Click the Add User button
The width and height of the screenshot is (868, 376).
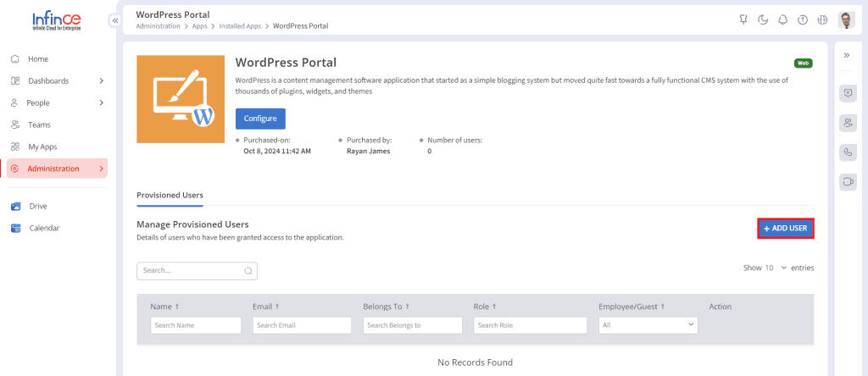pyautogui.click(x=786, y=229)
